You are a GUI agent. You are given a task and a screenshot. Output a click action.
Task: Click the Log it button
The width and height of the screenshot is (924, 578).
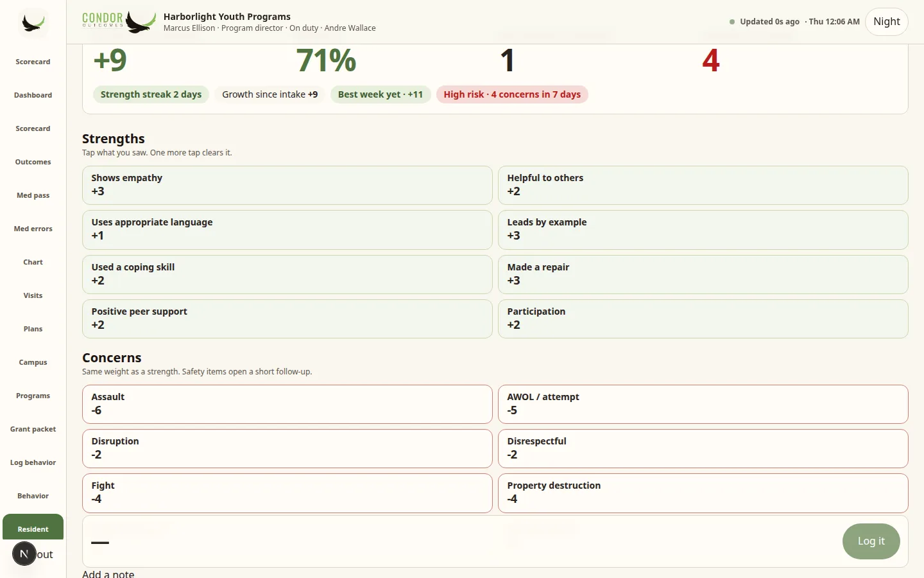[871, 541]
